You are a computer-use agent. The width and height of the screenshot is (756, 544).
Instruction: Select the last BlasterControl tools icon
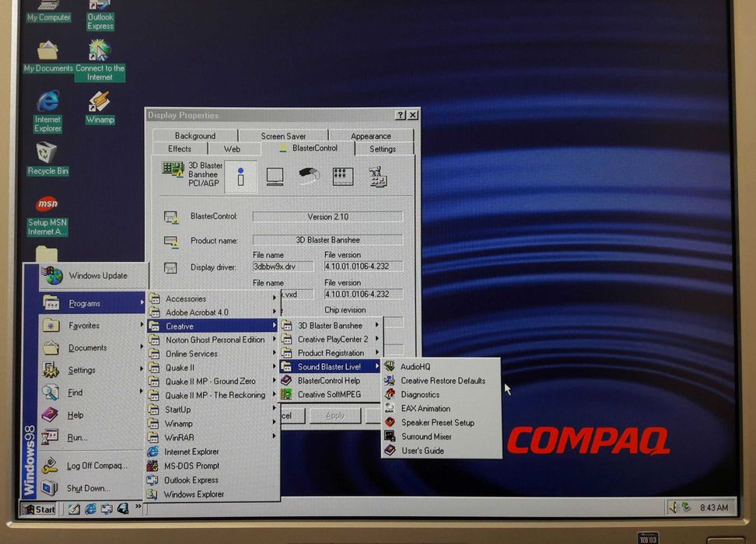tap(377, 177)
